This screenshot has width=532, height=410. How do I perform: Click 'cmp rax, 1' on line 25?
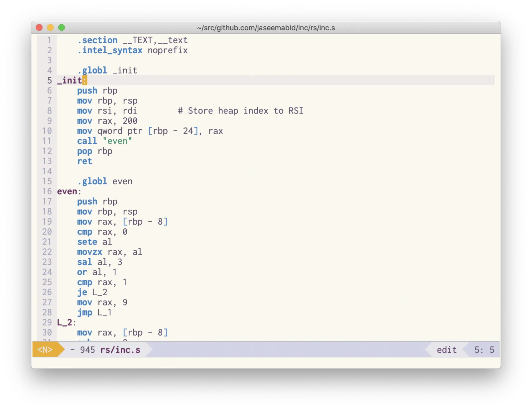(102, 282)
